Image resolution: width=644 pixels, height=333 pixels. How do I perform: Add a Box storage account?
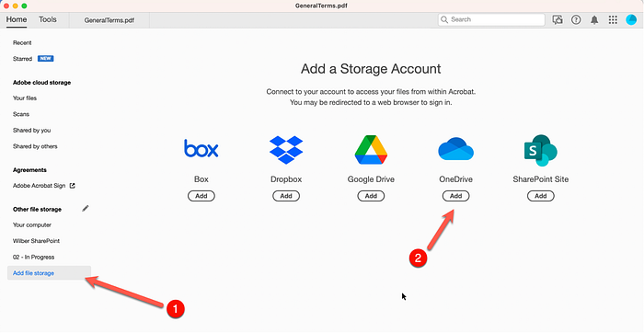tap(201, 196)
